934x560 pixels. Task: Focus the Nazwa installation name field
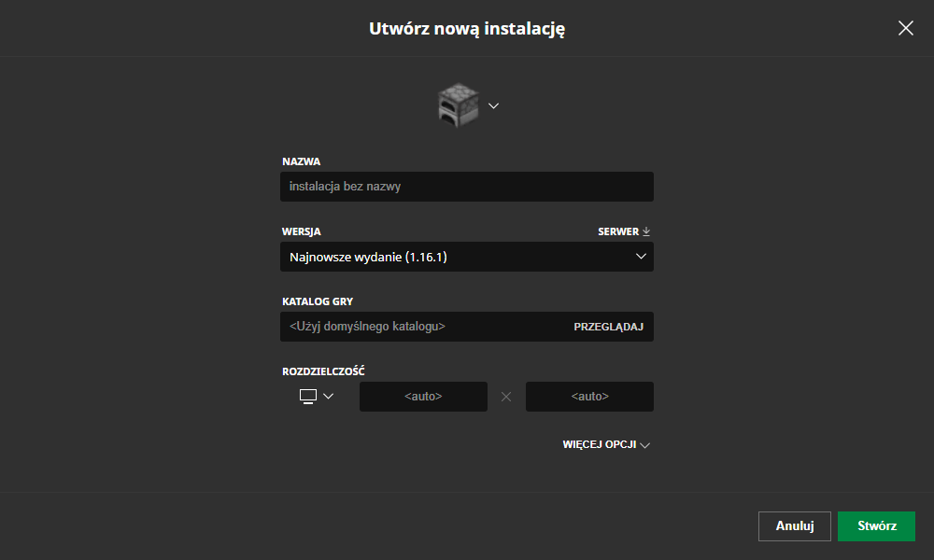[467, 187]
